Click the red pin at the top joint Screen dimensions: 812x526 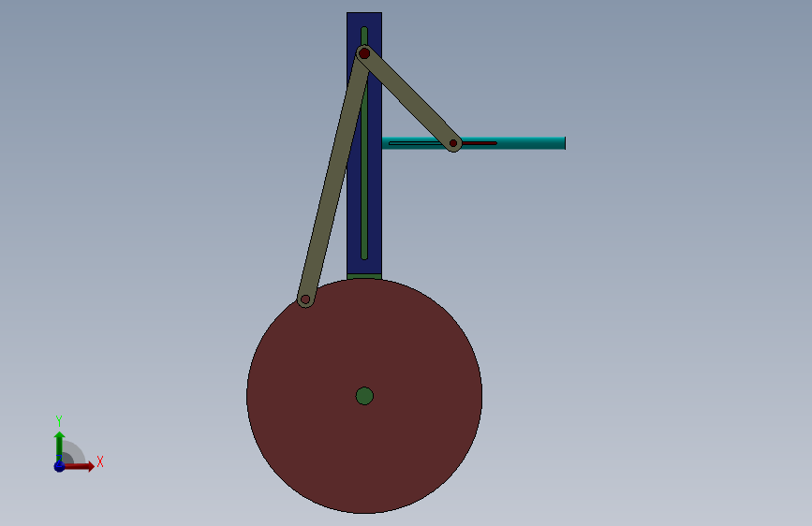point(364,53)
